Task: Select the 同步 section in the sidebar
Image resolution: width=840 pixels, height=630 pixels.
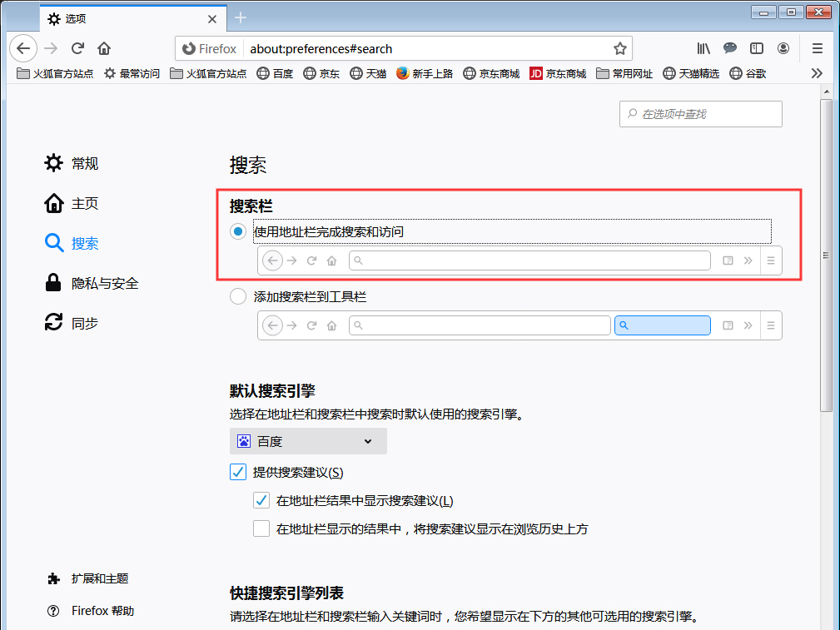Action: coord(83,323)
